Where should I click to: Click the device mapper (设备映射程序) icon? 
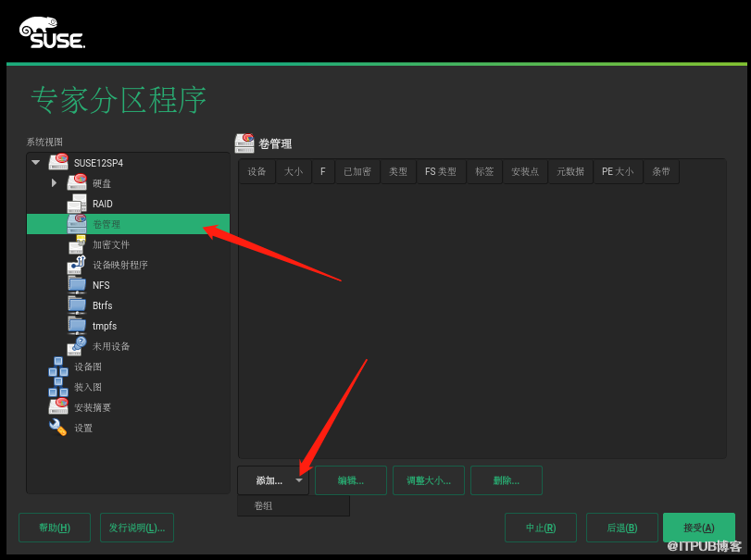coord(77,265)
